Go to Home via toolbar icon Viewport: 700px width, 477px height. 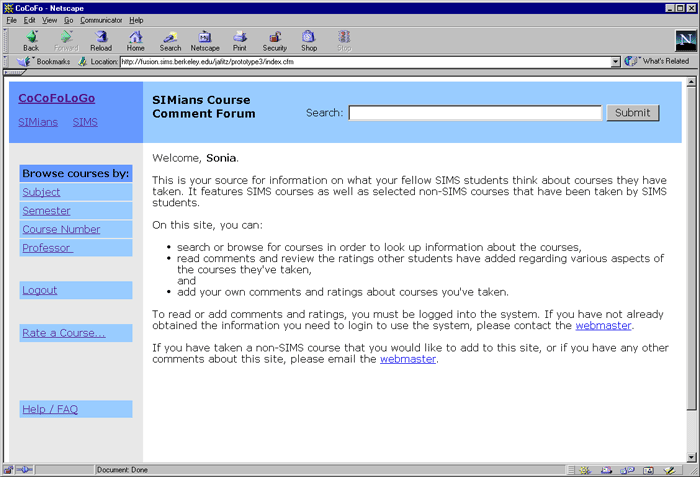(135, 41)
